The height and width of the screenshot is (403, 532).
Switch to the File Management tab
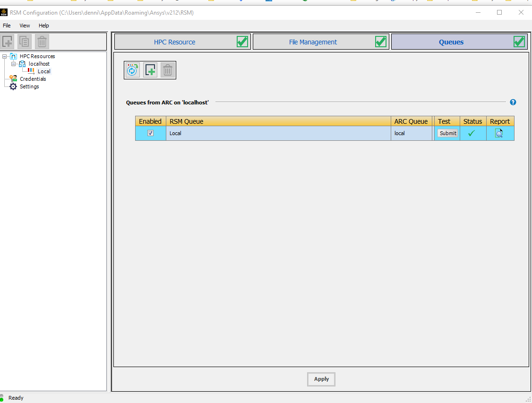[321, 42]
